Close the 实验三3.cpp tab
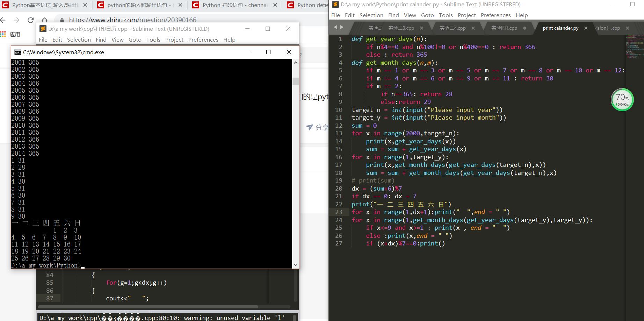This screenshot has height=321, width=644. coord(421,28)
